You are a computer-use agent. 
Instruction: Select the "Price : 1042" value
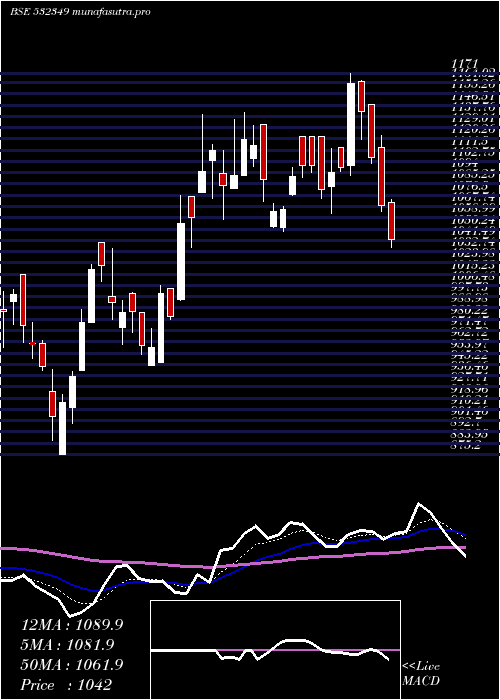click(67, 684)
